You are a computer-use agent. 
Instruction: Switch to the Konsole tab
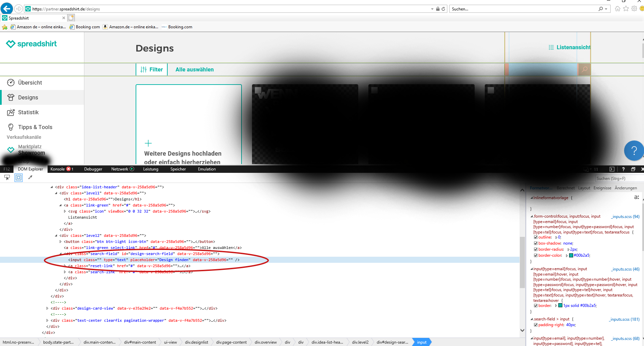[58, 169]
